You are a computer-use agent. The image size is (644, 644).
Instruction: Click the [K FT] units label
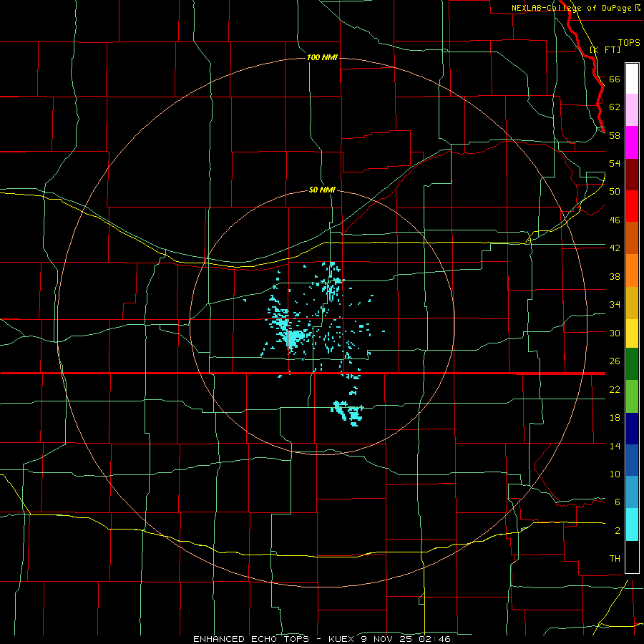605,49
